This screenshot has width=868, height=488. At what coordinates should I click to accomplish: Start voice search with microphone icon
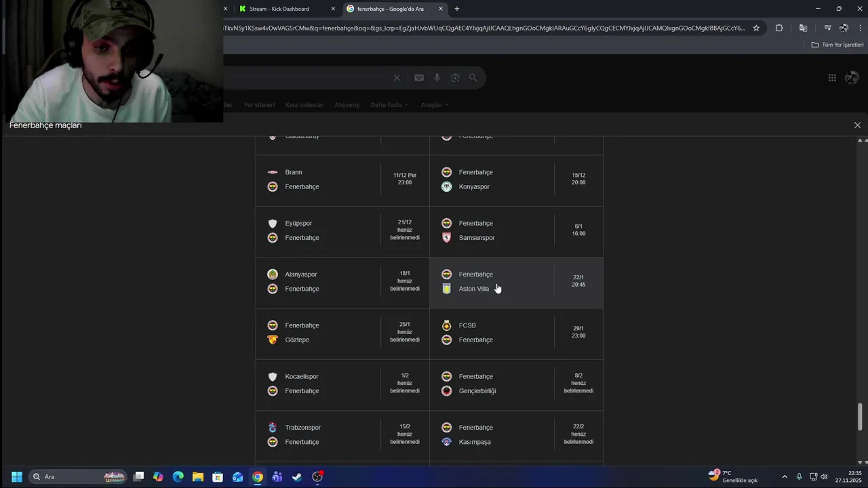[x=437, y=78]
